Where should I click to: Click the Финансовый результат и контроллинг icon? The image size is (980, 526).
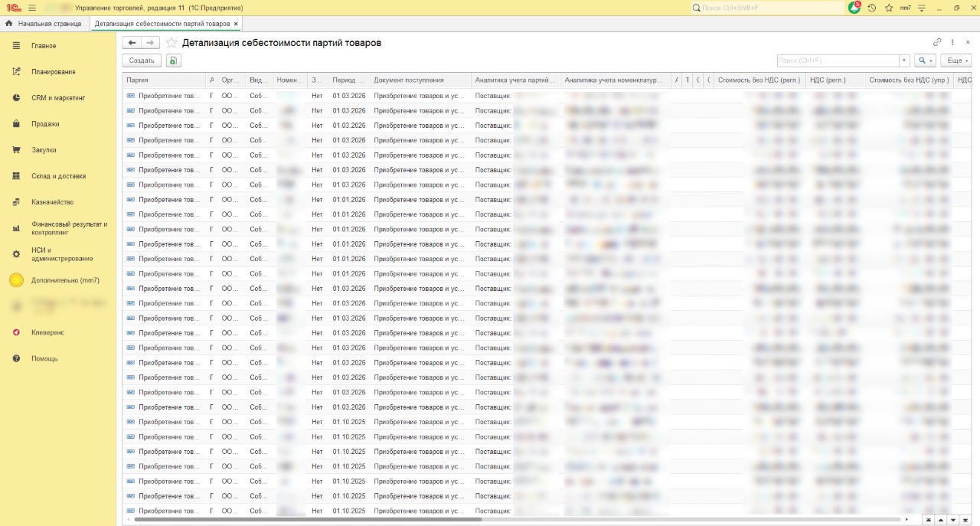coord(16,228)
